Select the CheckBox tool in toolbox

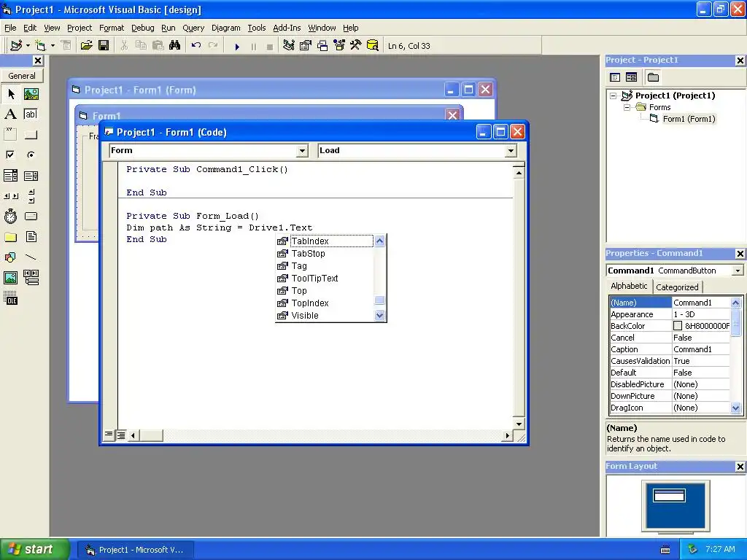11,155
